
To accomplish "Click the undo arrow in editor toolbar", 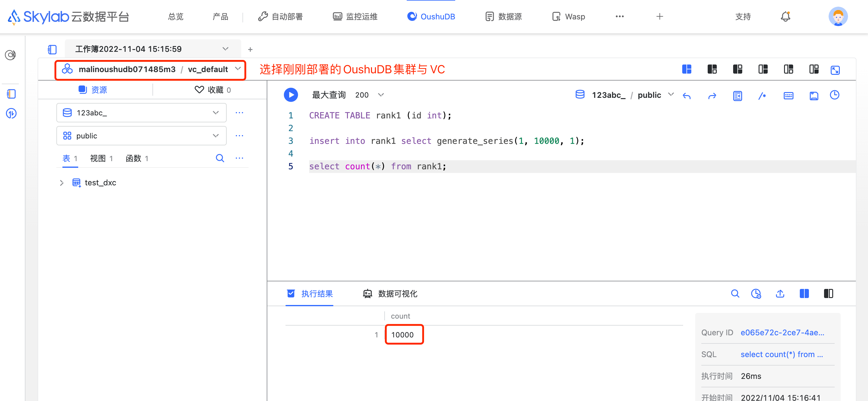I will (686, 96).
